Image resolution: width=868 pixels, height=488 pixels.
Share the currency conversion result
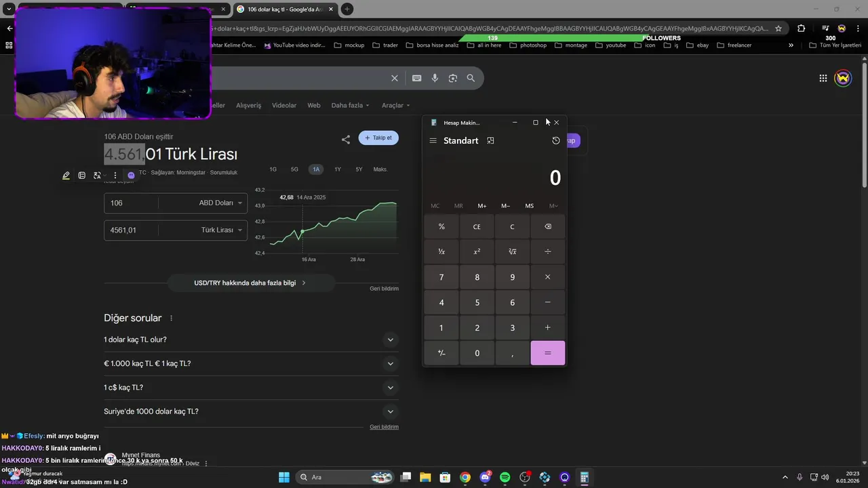point(346,139)
